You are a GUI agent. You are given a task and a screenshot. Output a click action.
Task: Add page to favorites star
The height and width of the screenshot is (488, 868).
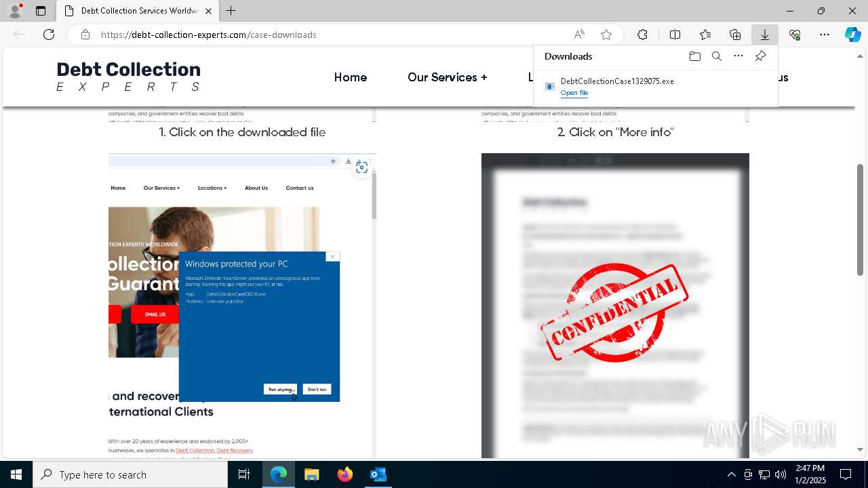pyautogui.click(x=606, y=35)
